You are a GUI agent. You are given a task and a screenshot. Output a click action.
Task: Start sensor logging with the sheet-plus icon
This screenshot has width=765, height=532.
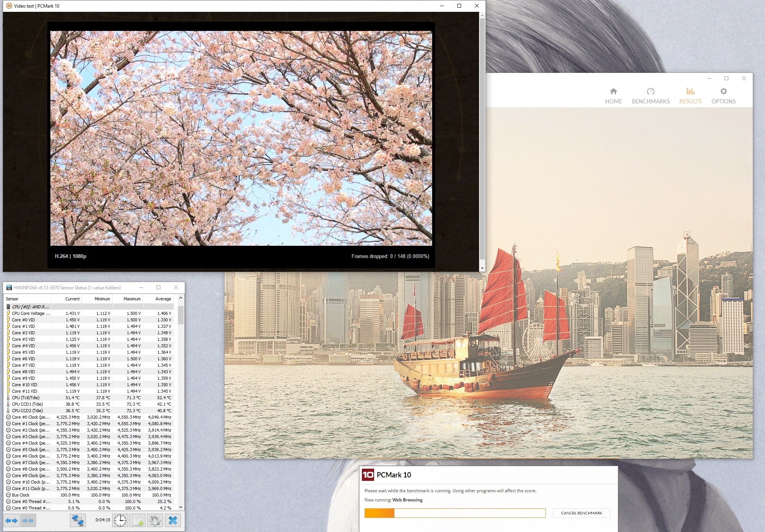[x=138, y=521]
